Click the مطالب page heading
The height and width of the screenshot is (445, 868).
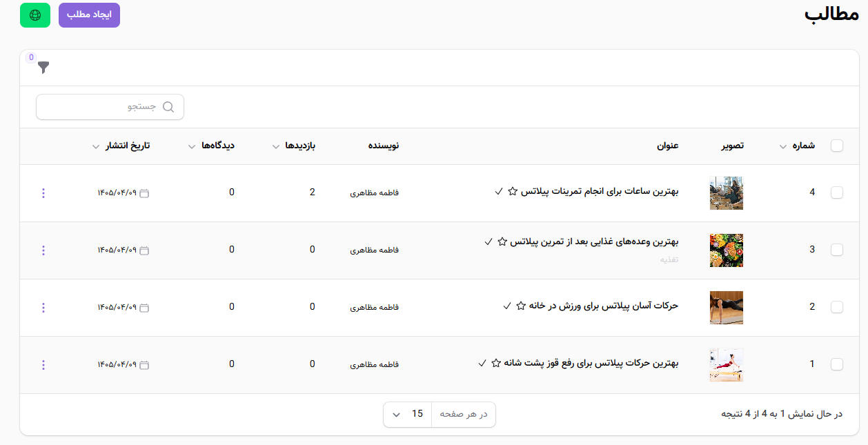pyautogui.click(x=831, y=15)
